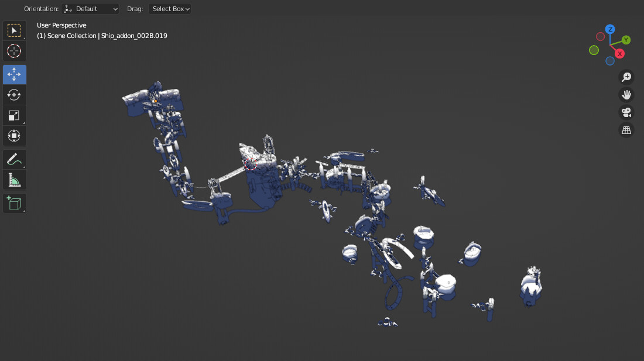The height and width of the screenshot is (361, 644).
Task: Click the Zoom magnifier icon in the viewport sidebar
Action: 626,77
